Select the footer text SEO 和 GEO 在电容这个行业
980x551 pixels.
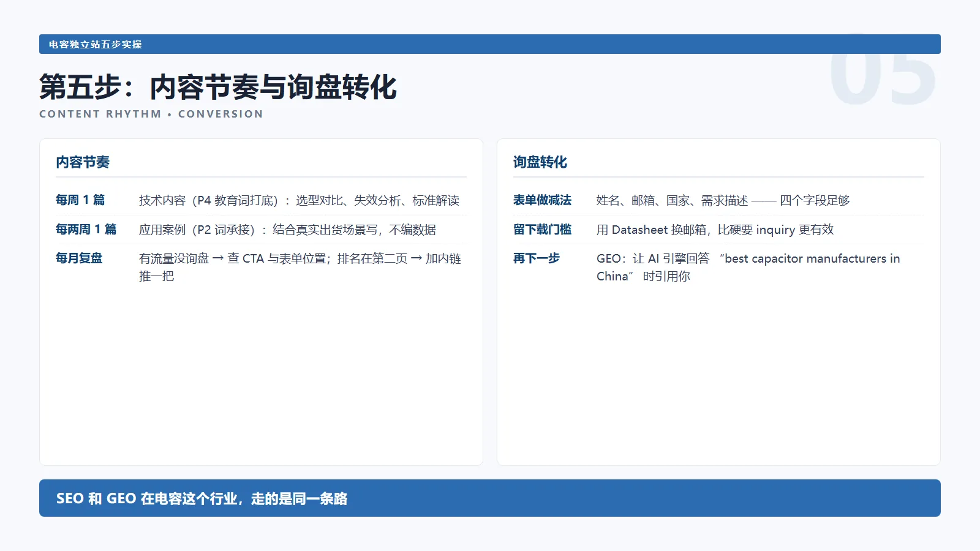[x=202, y=498]
